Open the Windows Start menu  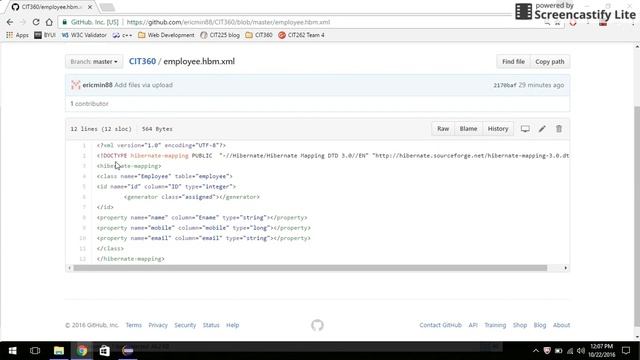pos(12,351)
